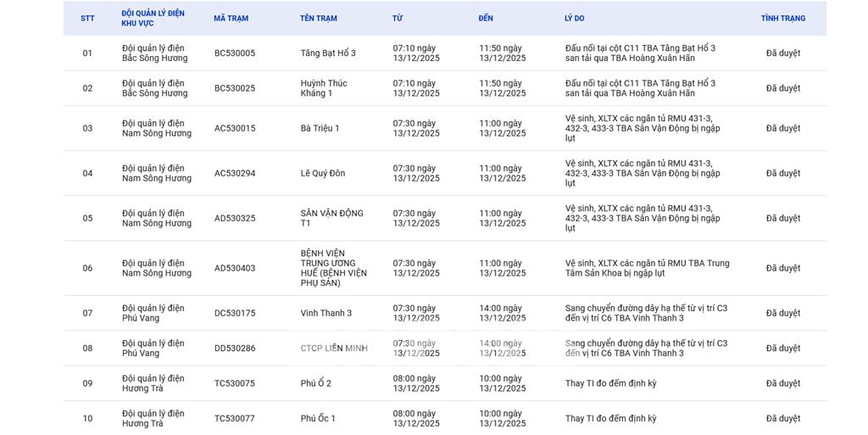Sort by the TỪ column header
868x435 pixels.
coord(398,19)
